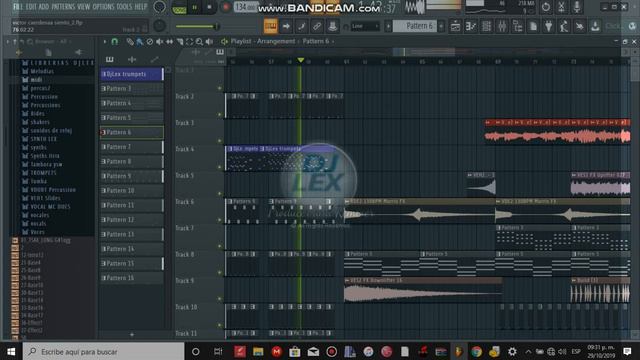
Task: Click the magnifier search icon in Browser header
Action: (30, 42)
